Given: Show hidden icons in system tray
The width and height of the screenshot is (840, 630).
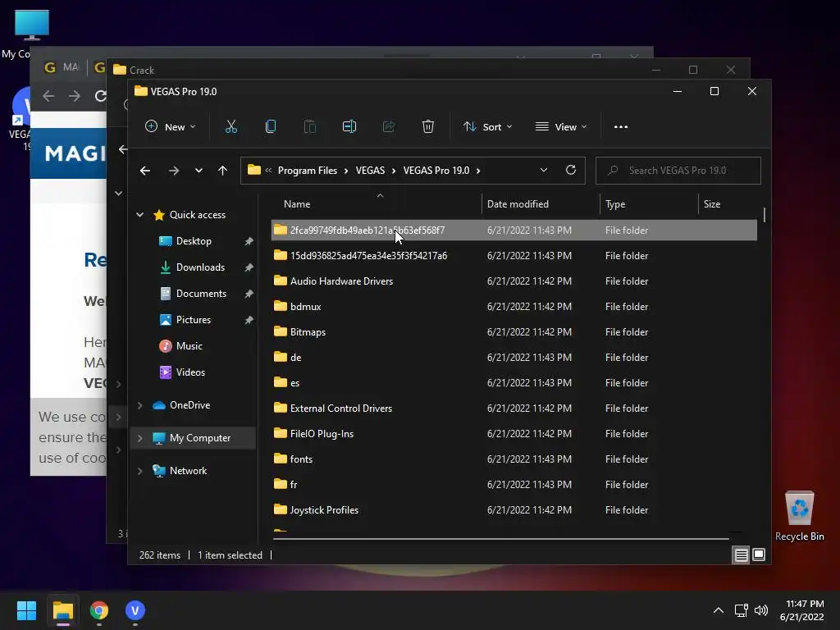Looking at the screenshot, I should click(719, 610).
